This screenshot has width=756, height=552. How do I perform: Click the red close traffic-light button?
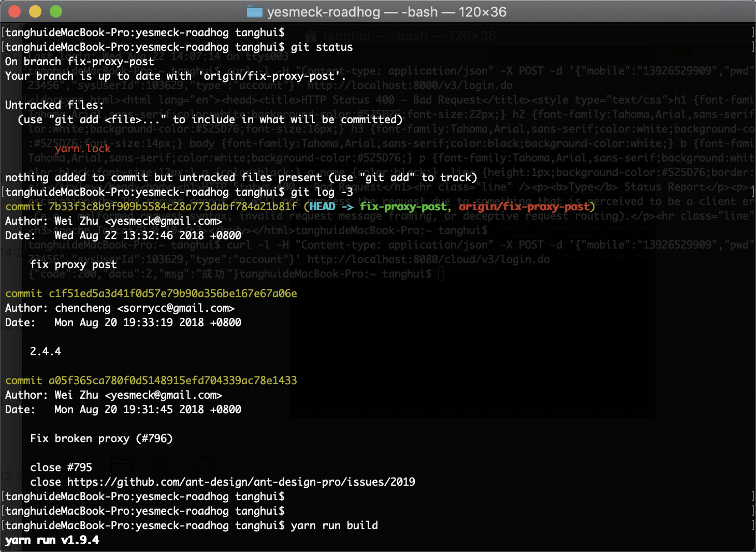(14, 10)
